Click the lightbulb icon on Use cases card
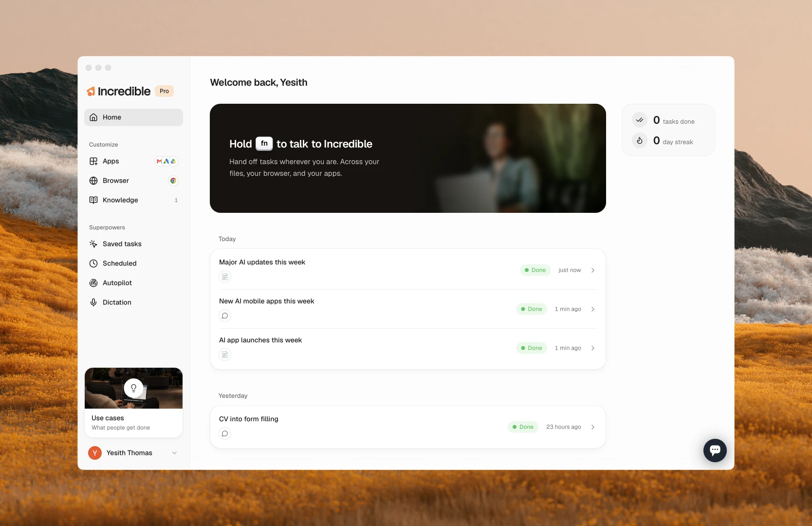 click(133, 388)
